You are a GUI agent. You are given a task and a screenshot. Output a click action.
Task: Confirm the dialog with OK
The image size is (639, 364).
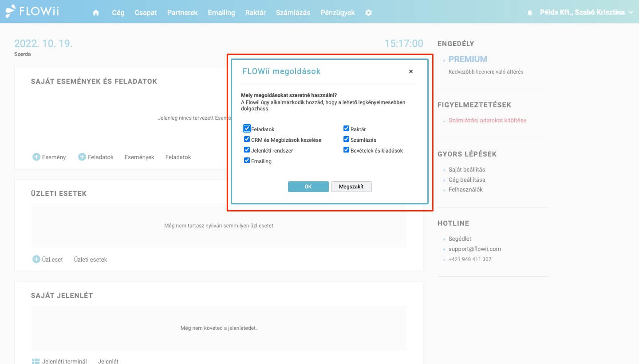308,187
